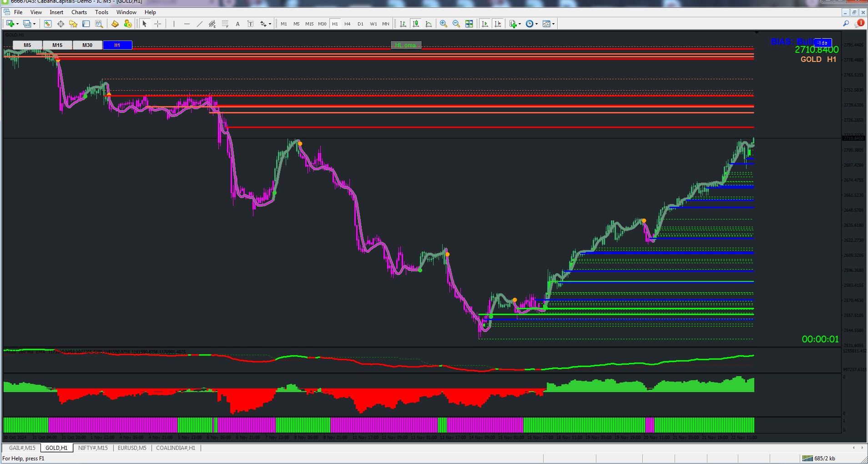This screenshot has width=868, height=464.
Task: Switch to the EURUSD,M5 chart tab
Action: tap(132, 448)
